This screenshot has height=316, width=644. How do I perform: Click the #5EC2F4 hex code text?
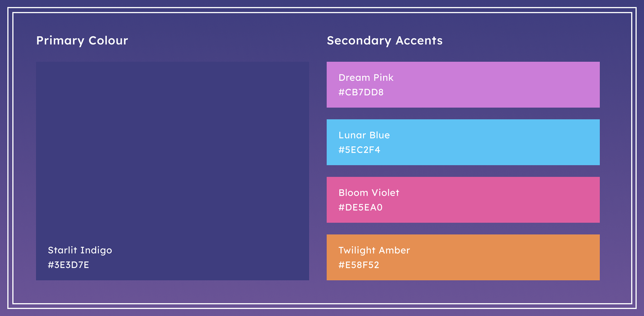[359, 150]
